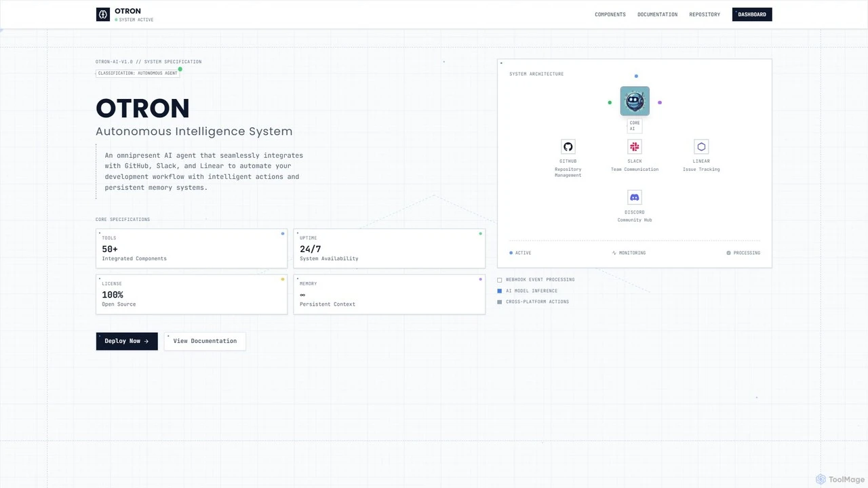The image size is (868, 488).
Task: Open the Dashboard button
Action: point(752,14)
